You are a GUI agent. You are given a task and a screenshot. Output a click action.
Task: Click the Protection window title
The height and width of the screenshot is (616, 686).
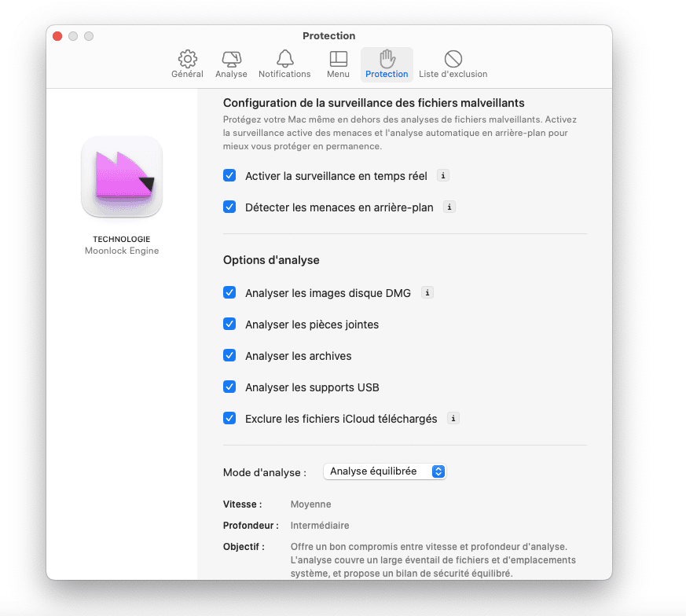click(x=329, y=36)
